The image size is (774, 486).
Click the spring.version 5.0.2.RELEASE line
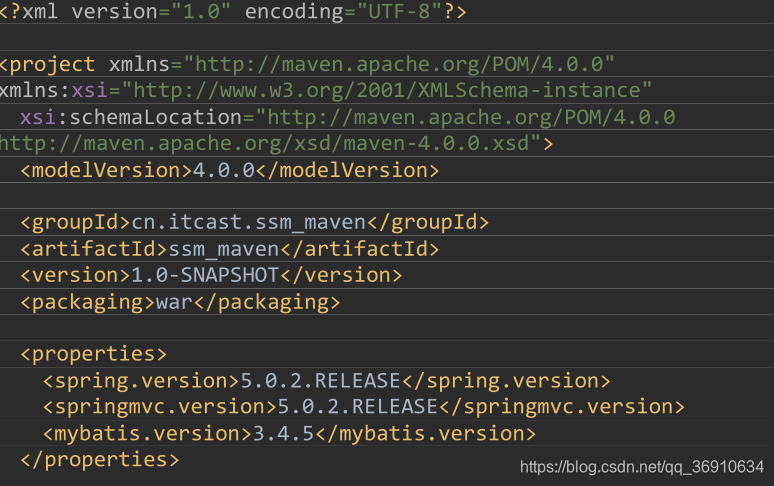[327, 381]
